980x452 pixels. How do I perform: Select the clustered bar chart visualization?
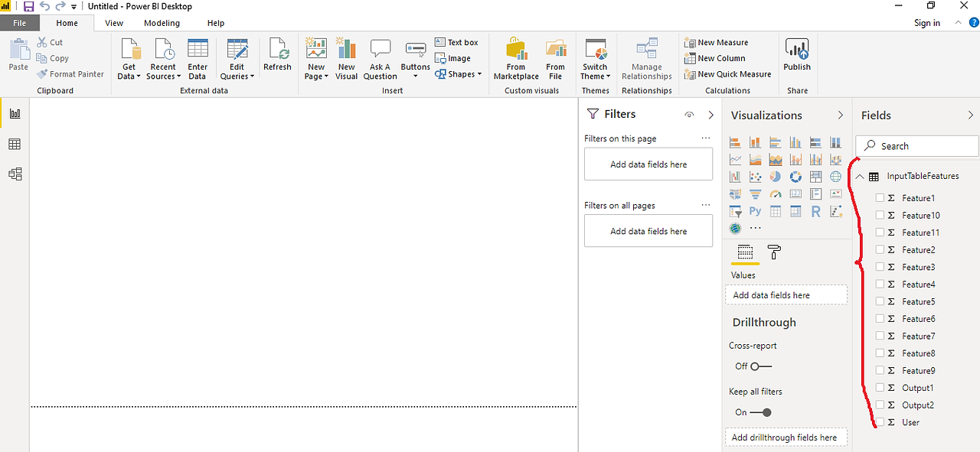click(x=775, y=142)
